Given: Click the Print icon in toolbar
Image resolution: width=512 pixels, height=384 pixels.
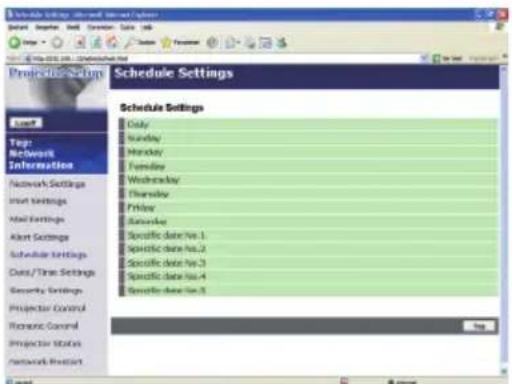Looking at the screenshot, I should [x=250, y=43].
